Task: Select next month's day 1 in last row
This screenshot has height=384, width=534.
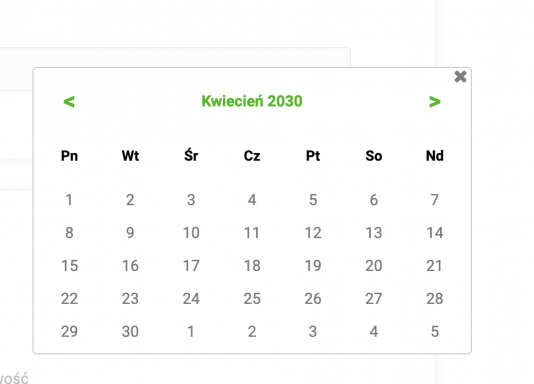Action: (191, 332)
